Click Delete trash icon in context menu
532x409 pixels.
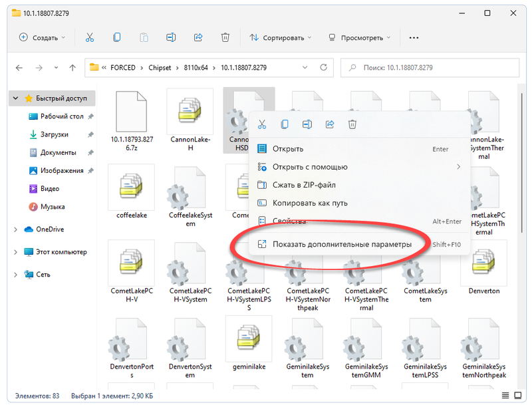pos(352,124)
